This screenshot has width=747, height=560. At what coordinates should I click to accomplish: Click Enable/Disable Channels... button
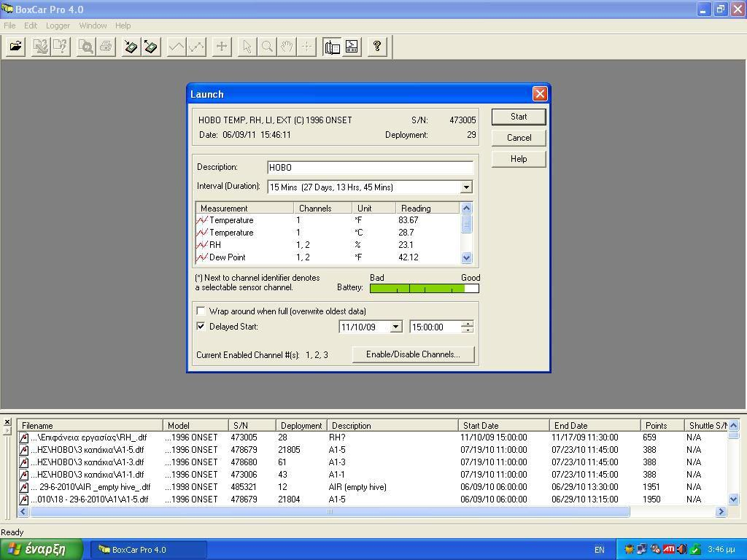click(413, 354)
